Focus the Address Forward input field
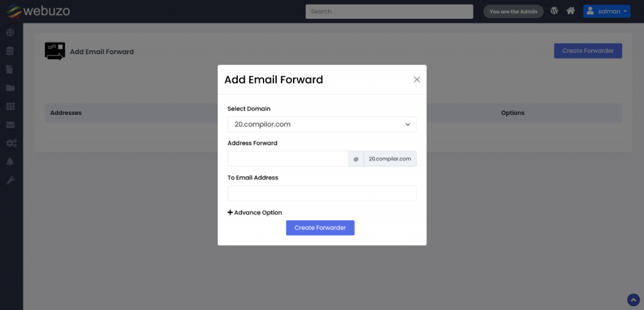This screenshot has width=644, height=310. 288,158
